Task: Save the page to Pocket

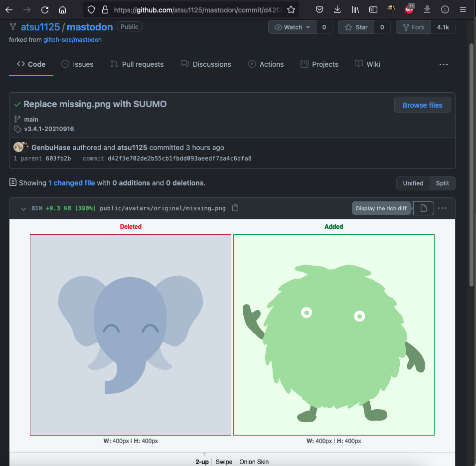Action: 319,9
